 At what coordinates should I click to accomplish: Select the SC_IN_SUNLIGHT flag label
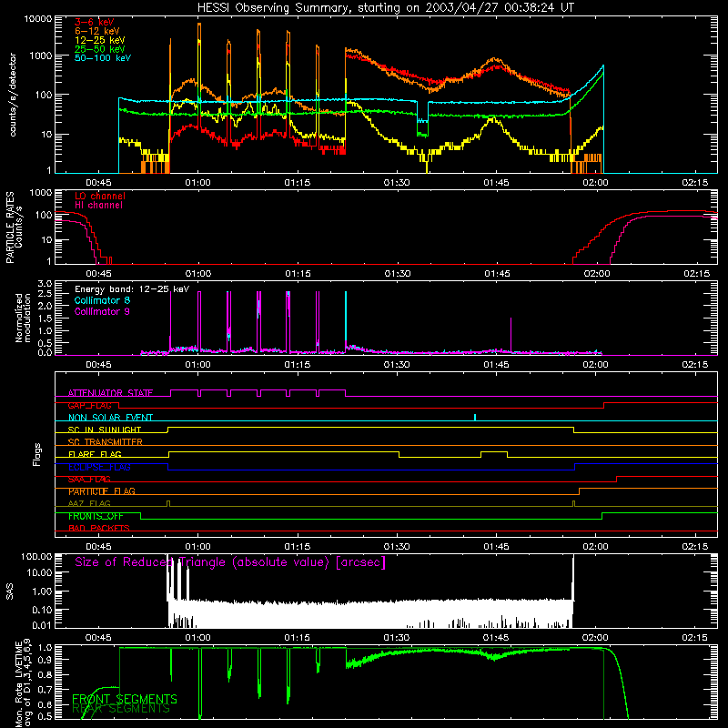click(105, 430)
